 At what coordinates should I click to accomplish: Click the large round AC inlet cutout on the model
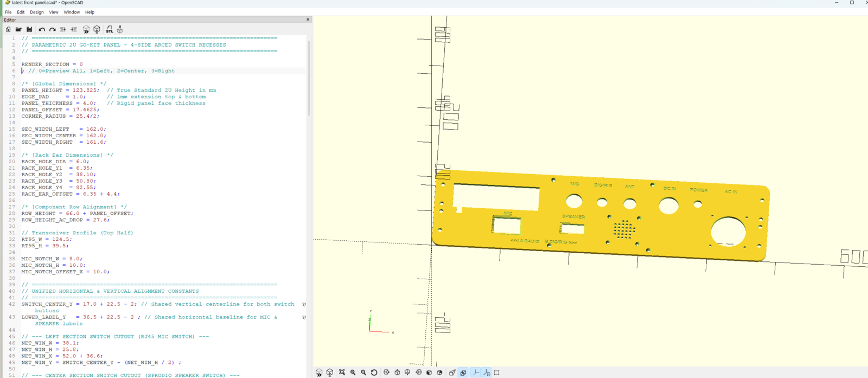728,231
